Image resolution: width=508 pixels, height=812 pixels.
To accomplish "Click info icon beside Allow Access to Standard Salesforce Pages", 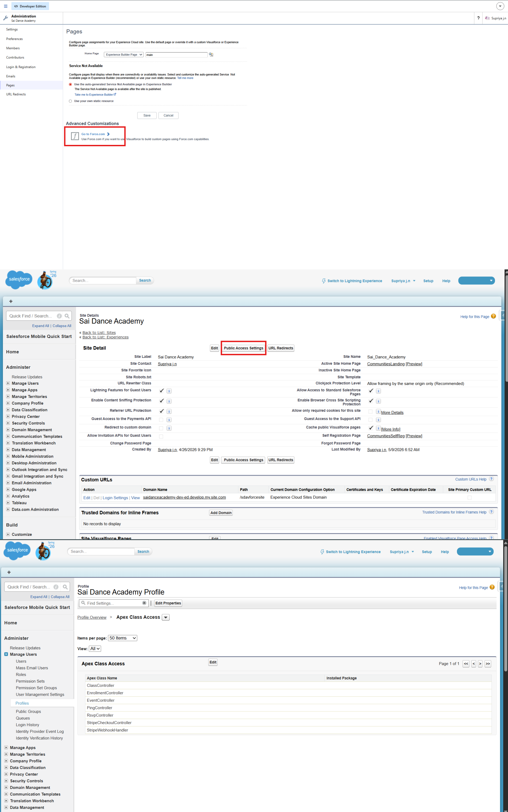I will pyautogui.click(x=378, y=391).
